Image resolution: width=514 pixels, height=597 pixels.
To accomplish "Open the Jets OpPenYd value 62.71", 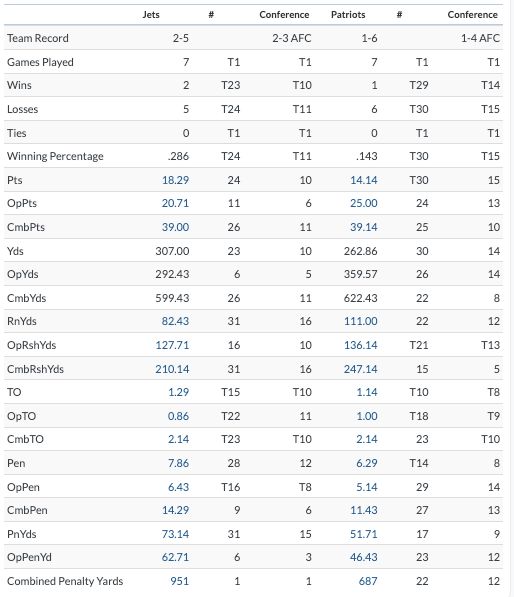I will 176,557.
